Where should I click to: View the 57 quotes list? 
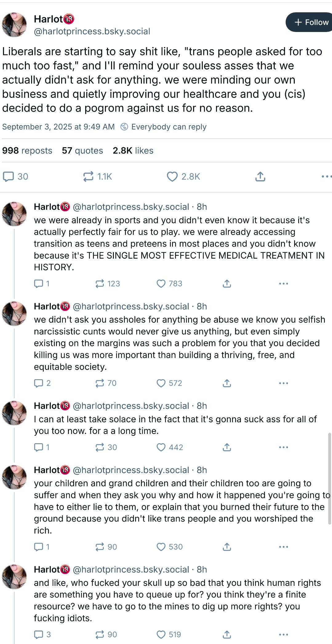point(82,151)
